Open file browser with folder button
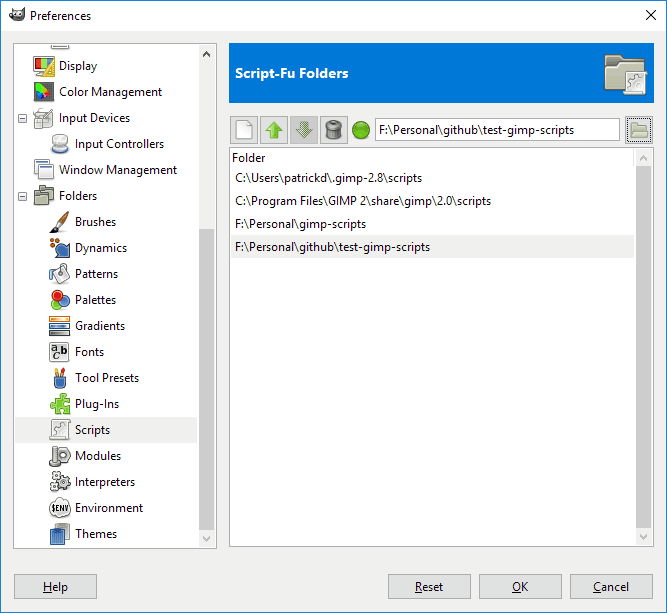The image size is (667, 613). pos(637,130)
